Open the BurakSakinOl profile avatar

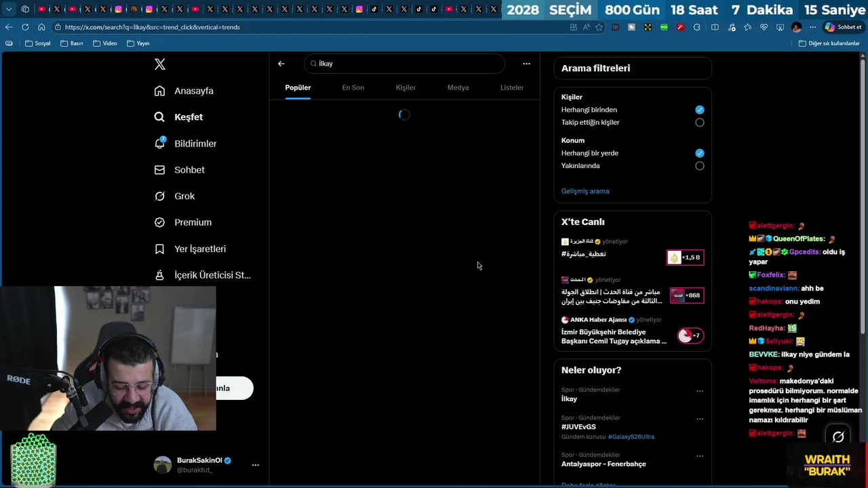click(163, 465)
